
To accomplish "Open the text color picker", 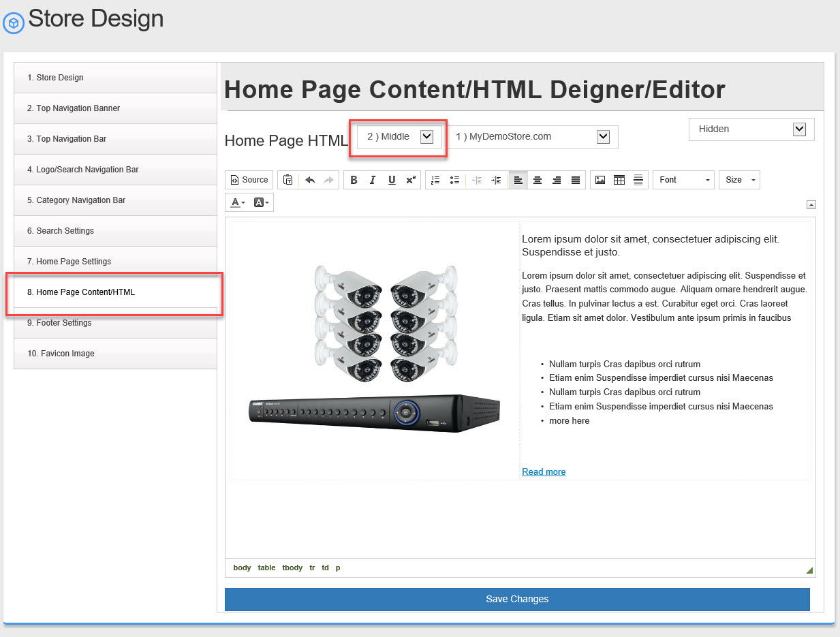I will pyautogui.click(x=238, y=202).
